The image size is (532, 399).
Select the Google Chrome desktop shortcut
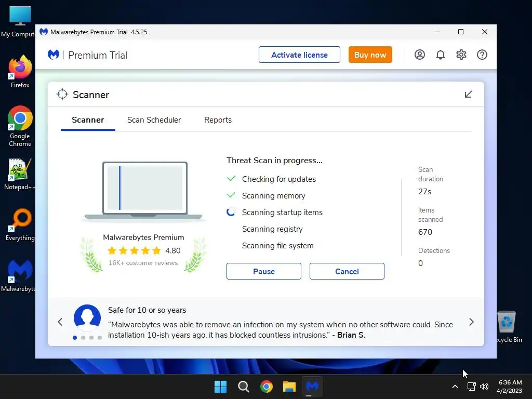[20, 126]
